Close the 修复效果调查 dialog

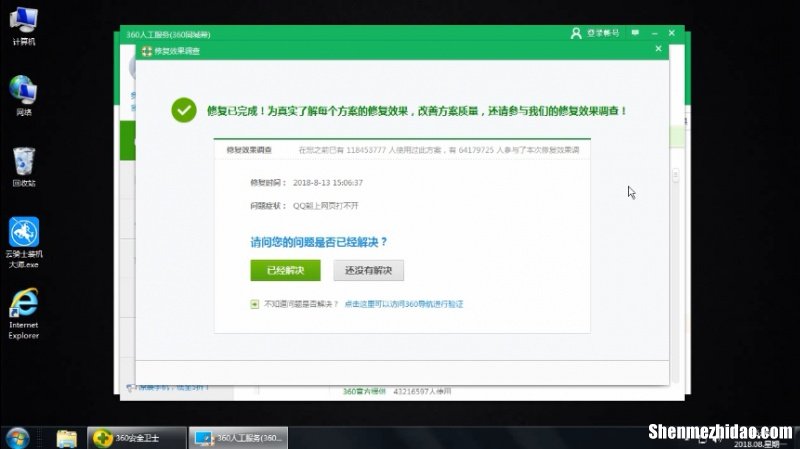(x=658, y=48)
